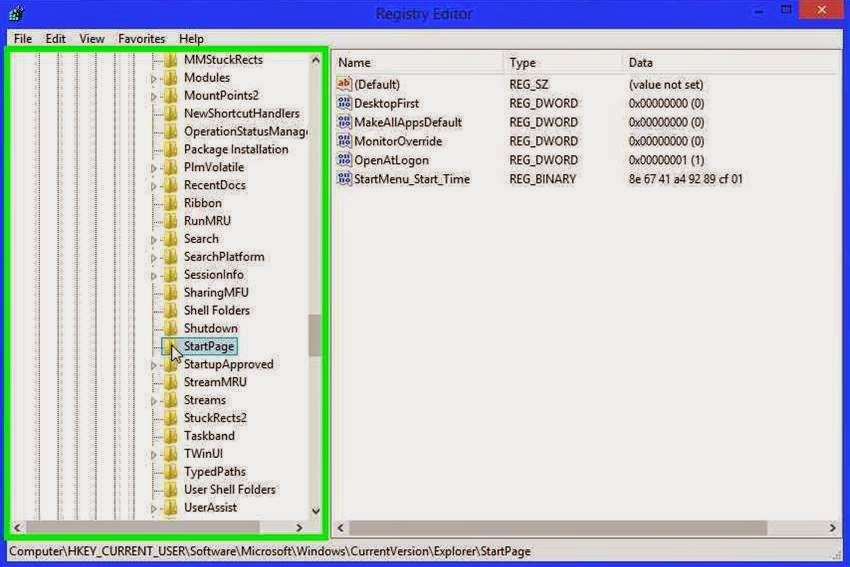
Task: Click the StartMenu_Start_Time binary value icon
Action: pos(344,179)
